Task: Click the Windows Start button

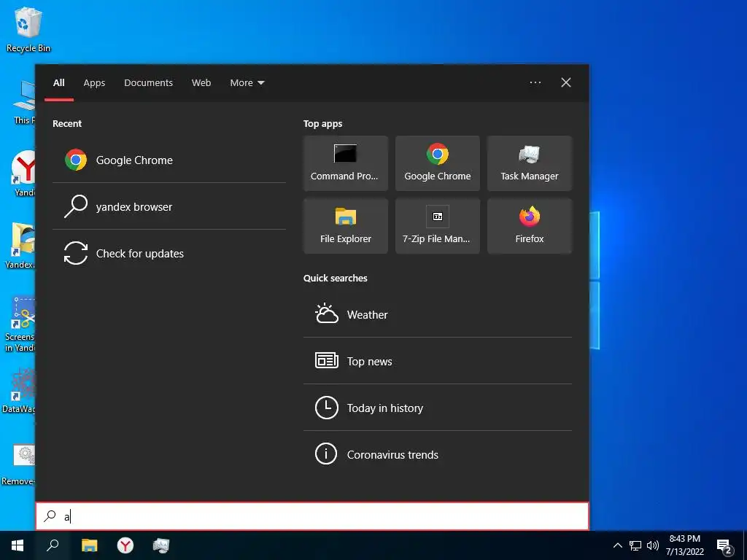Action: click(18, 545)
